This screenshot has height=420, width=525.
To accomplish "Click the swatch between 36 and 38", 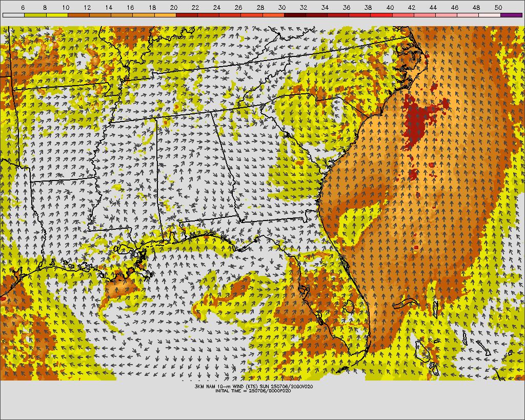I will point(360,15).
